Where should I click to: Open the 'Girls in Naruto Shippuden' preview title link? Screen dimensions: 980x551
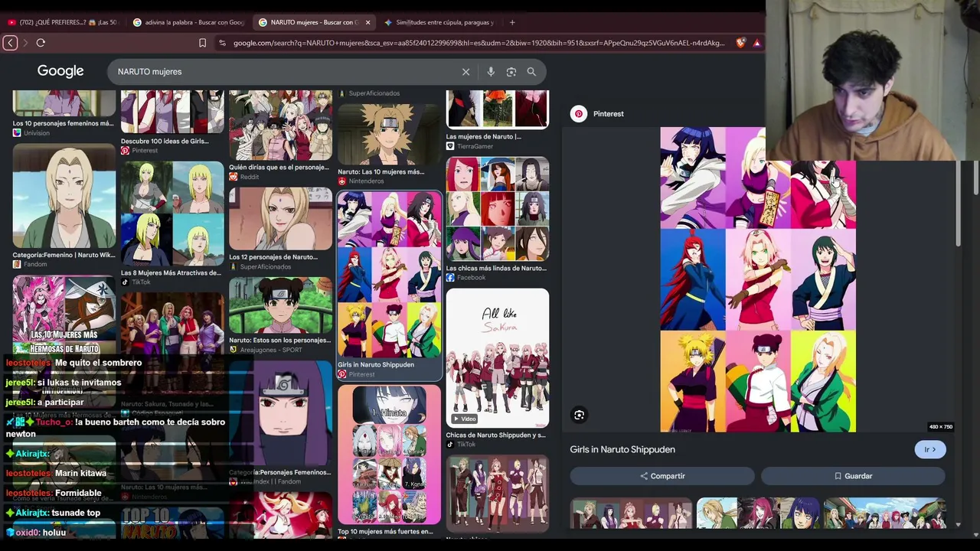[x=622, y=449]
